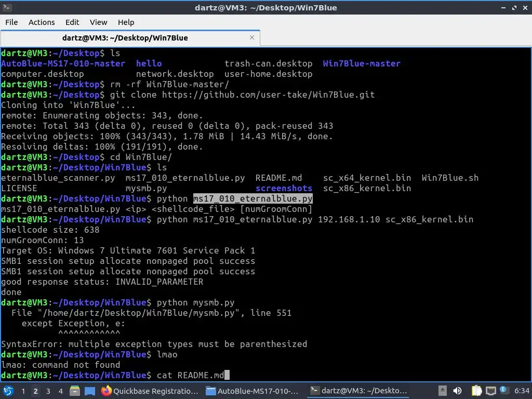
Task: Click the 'screenshots' directory name
Action: coord(284,188)
